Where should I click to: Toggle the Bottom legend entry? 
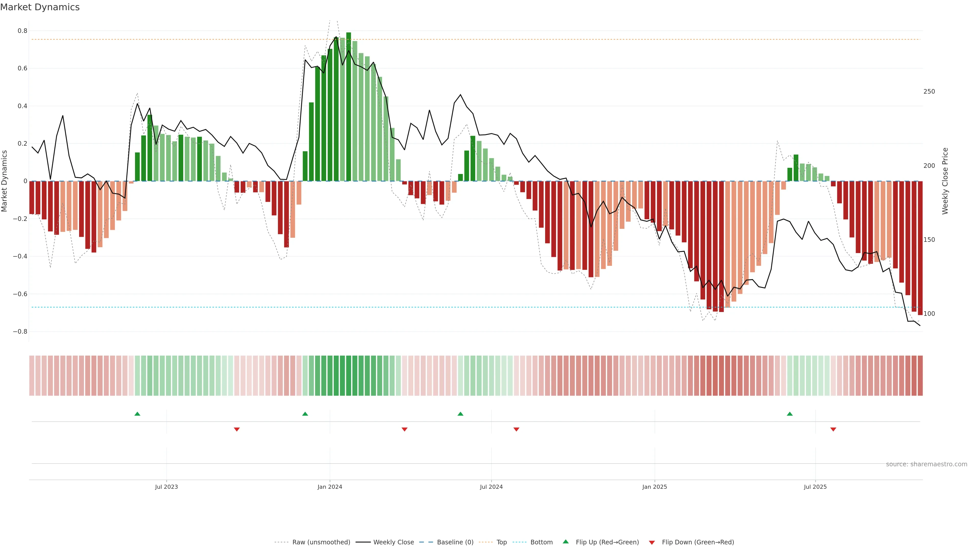pos(541,542)
